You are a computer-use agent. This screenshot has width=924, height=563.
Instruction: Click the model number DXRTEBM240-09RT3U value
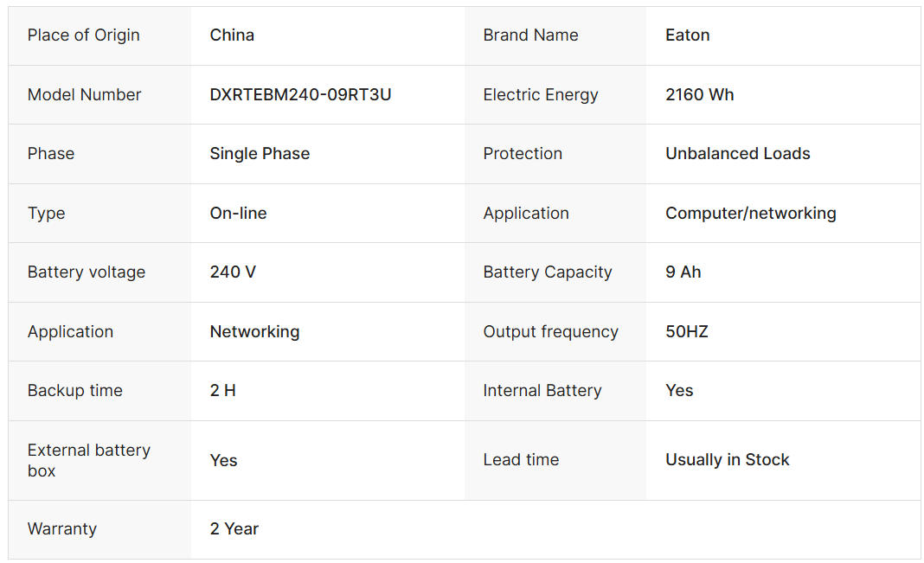(300, 95)
